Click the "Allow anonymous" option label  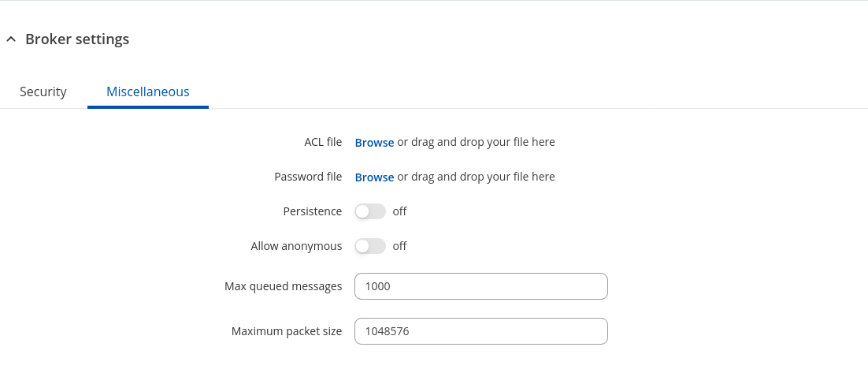tap(296, 246)
